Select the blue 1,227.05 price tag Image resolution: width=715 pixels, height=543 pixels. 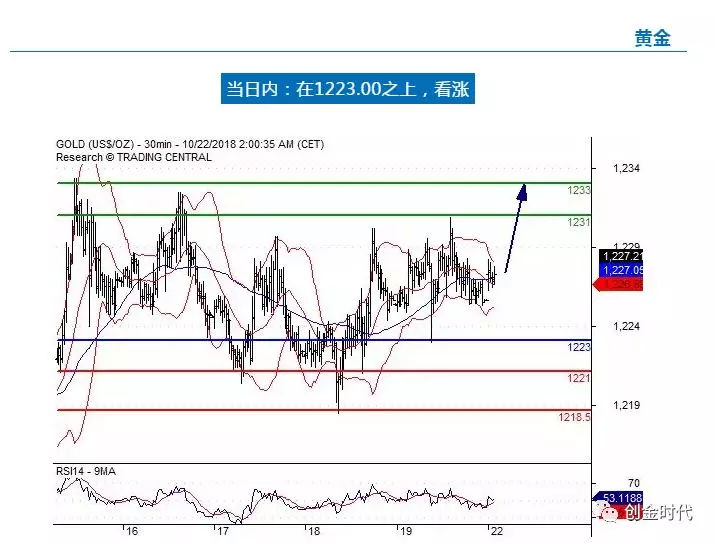621,270
